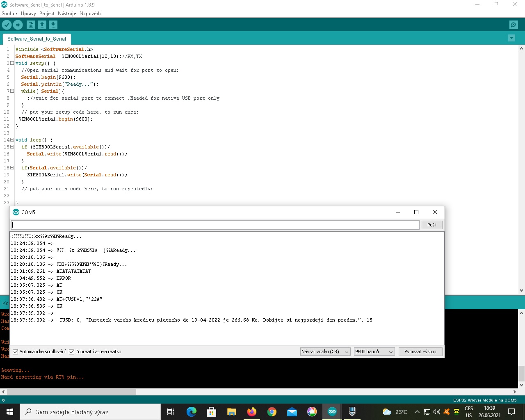The height and width of the screenshot is (420, 525).
Task: Click the weather icon showing 23°C
Action: (387, 412)
